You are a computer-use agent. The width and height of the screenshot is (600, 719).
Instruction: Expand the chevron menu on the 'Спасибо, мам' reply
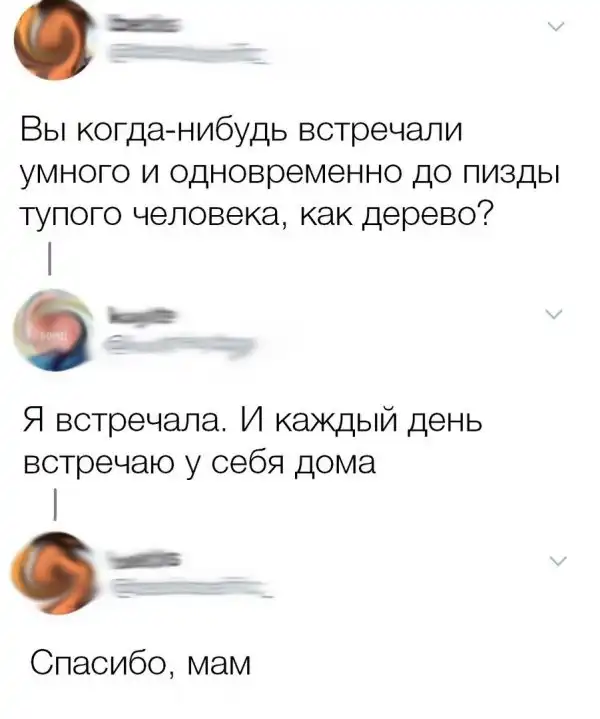(x=558, y=560)
